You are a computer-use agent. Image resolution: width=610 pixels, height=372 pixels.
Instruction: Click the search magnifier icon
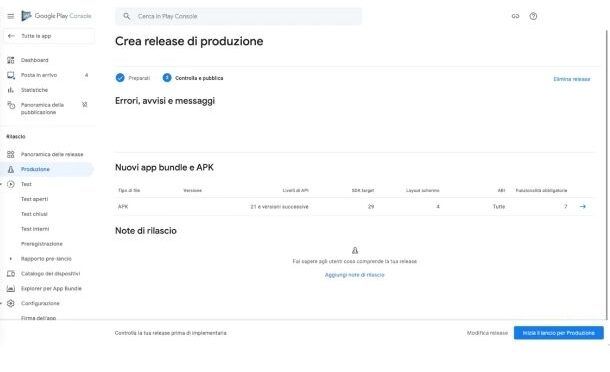126,16
